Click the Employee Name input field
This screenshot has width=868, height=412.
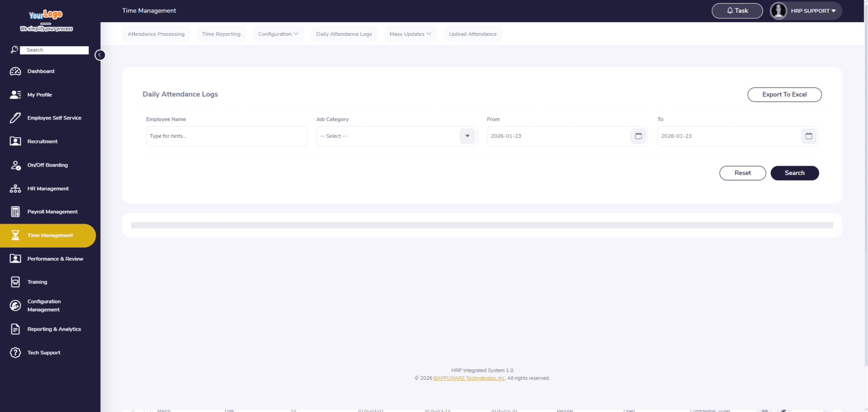coord(226,136)
